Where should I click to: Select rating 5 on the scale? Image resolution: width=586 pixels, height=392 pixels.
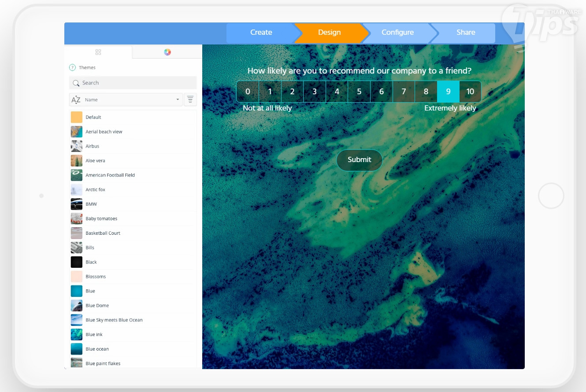pyautogui.click(x=359, y=92)
